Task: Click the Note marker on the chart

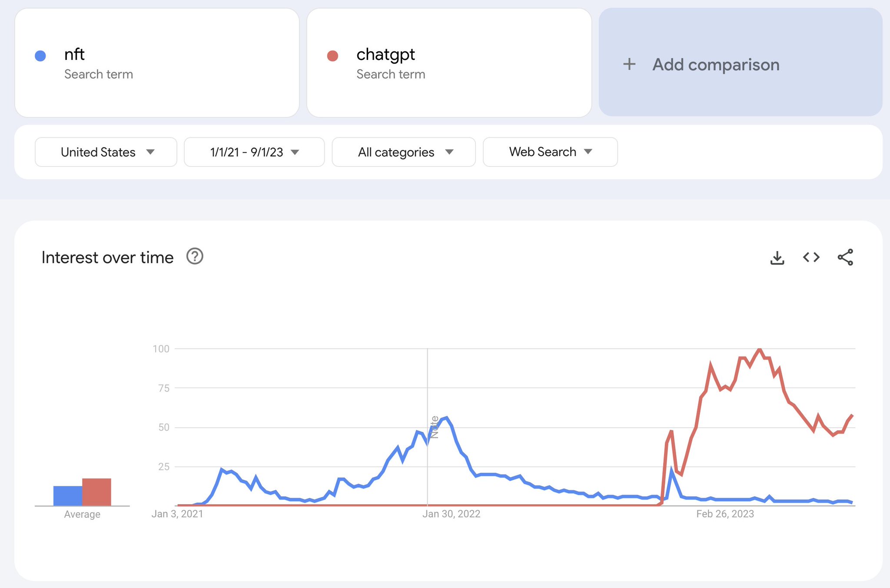Action: (434, 427)
